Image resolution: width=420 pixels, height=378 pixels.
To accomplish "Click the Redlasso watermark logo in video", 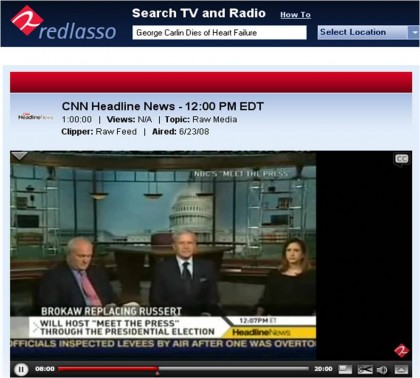I will (401, 351).
